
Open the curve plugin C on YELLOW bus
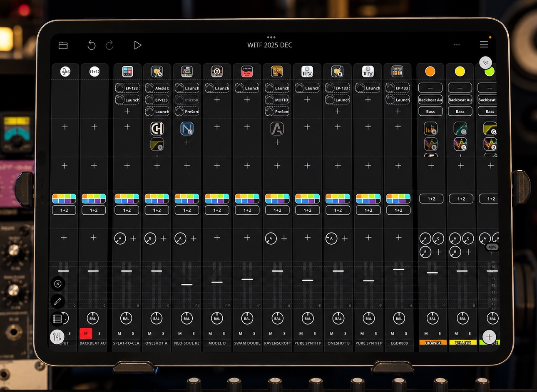(x=460, y=129)
